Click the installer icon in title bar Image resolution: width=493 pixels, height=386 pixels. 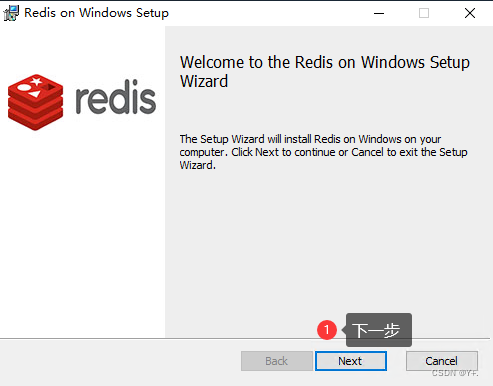point(11,13)
